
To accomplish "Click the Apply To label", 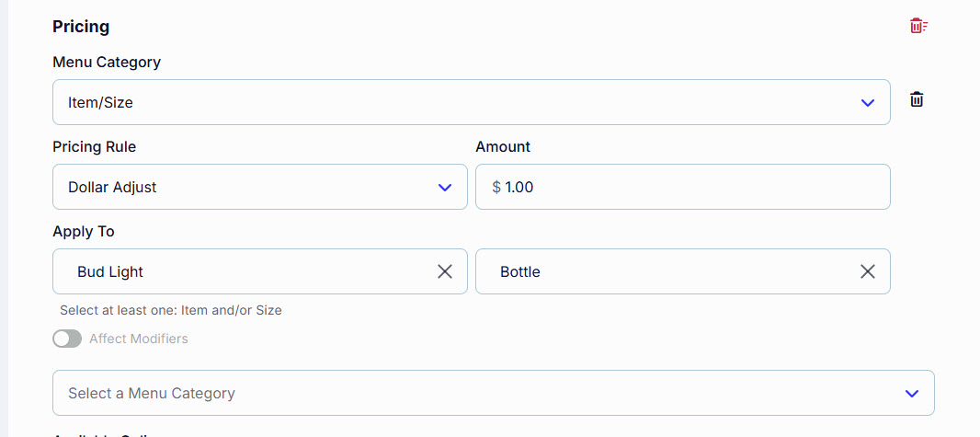I will [83, 231].
